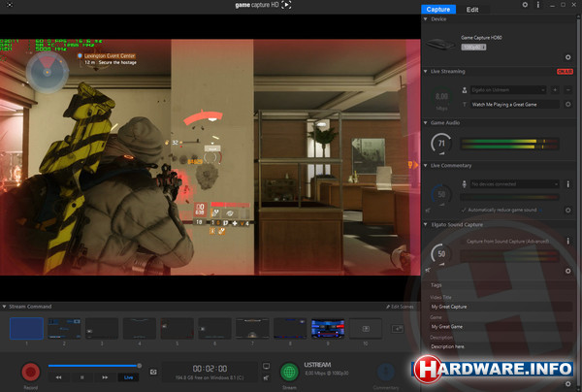Viewport: 582px width, 392px height.
Task: Click the monitor icon beside the timer
Action: (x=266, y=367)
